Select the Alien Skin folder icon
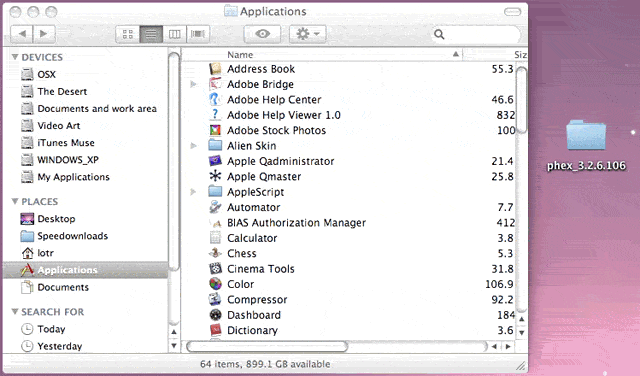Viewport: 640px width, 376px height. [x=215, y=145]
